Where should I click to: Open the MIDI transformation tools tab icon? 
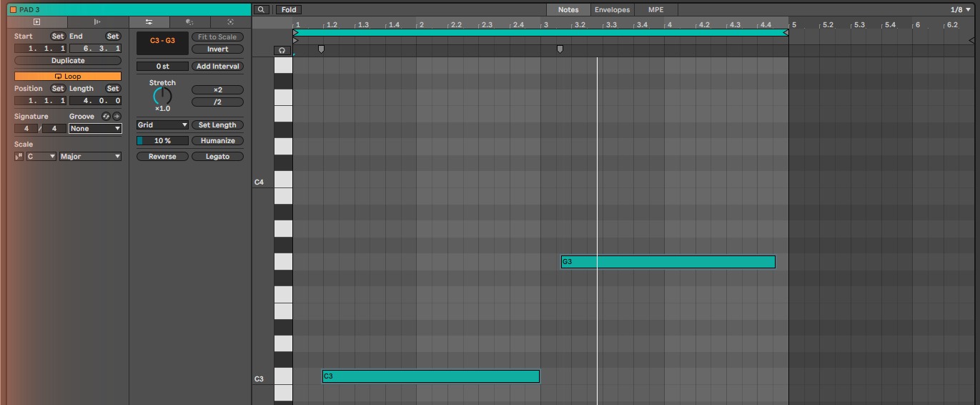pyautogui.click(x=189, y=22)
